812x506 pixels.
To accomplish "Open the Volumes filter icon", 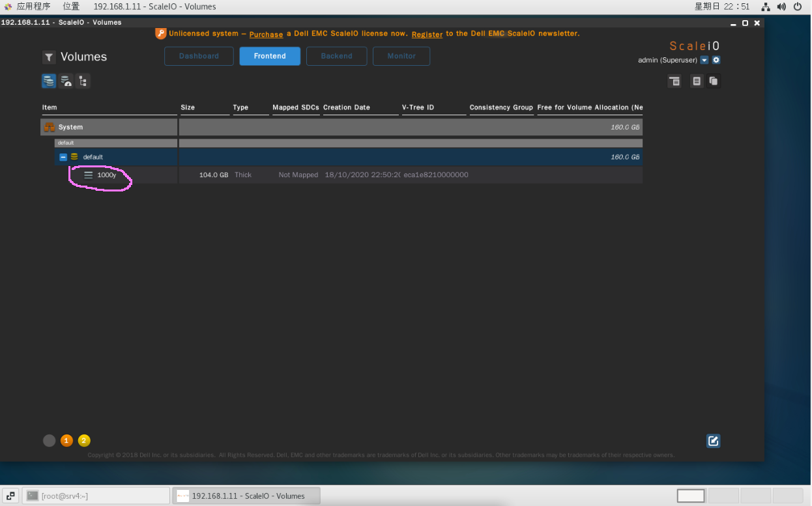I will point(49,57).
